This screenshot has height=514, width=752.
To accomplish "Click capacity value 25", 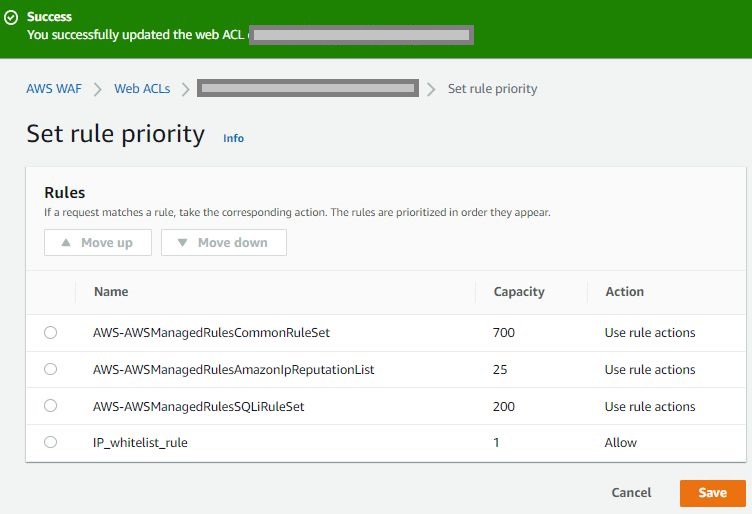I will [x=500, y=370].
